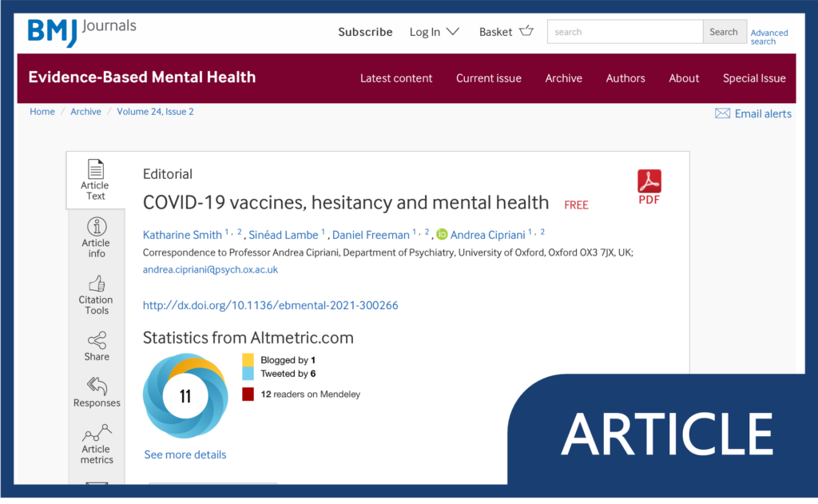Click the Email alerts envelope icon

pyautogui.click(x=722, y=113)
